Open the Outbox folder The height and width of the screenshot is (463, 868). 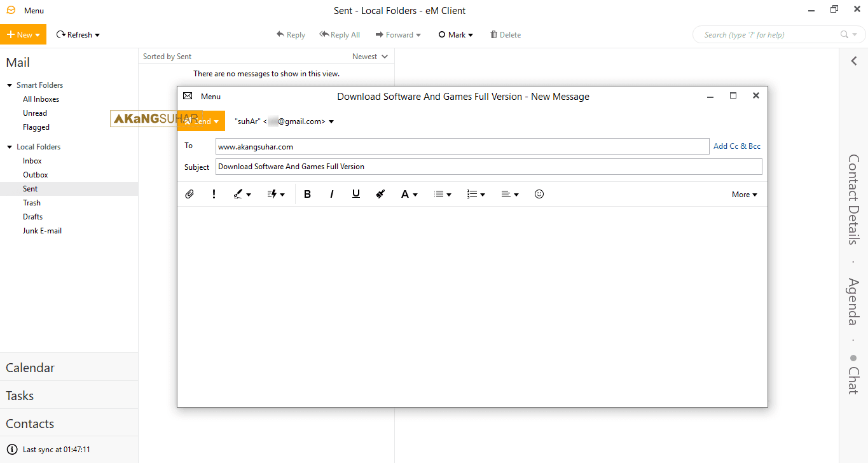36,175
